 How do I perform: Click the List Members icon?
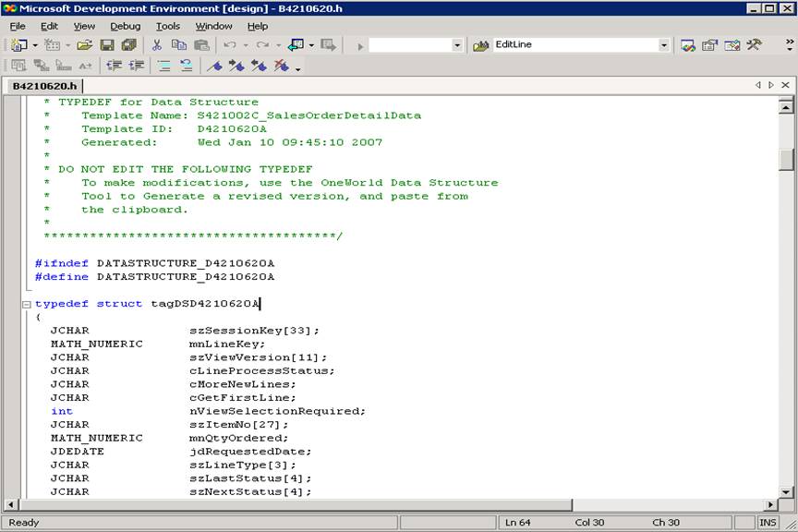tap(18, 66)
